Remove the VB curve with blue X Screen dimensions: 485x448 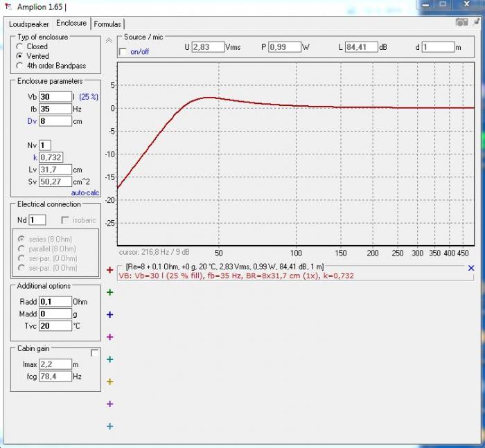point(471,268)
